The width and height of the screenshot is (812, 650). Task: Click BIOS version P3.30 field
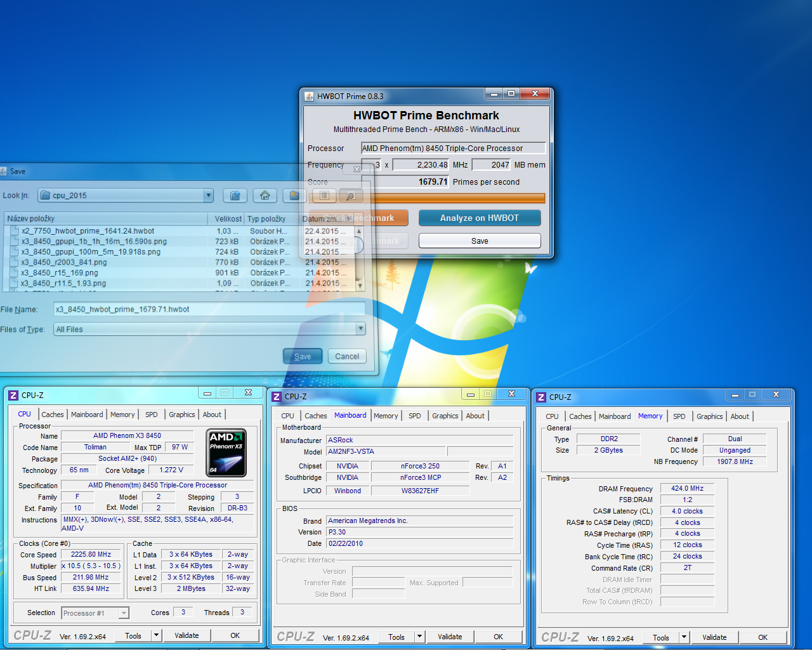coord(419,532)
